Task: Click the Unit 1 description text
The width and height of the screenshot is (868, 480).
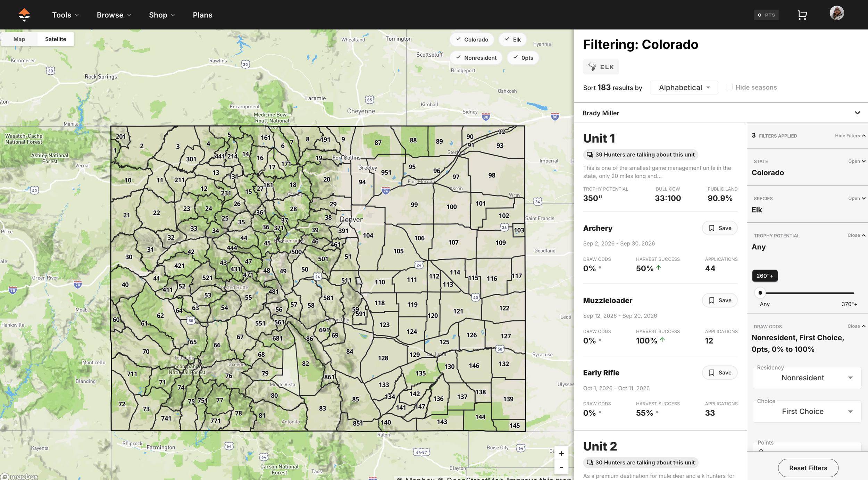Action: tap(657, 172)
